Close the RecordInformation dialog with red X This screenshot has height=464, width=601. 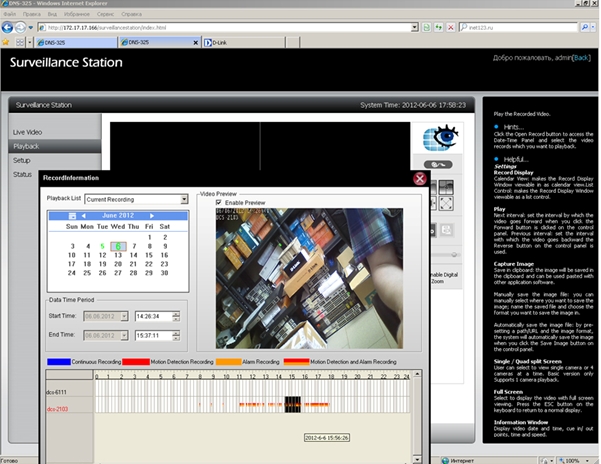pyautogui.click(x=420, y=179)
